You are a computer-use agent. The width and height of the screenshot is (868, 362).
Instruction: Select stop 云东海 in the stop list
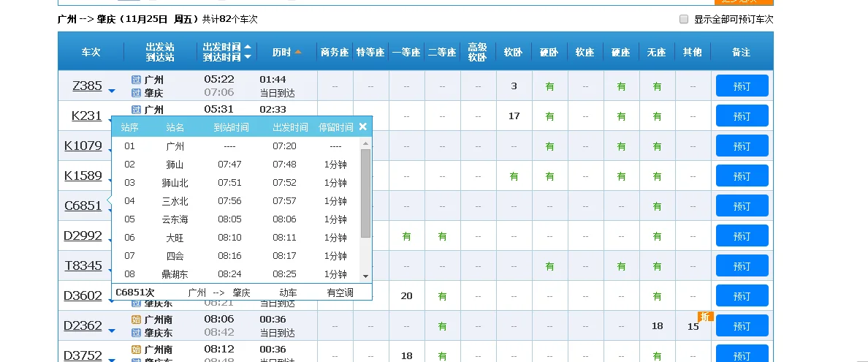175,219
